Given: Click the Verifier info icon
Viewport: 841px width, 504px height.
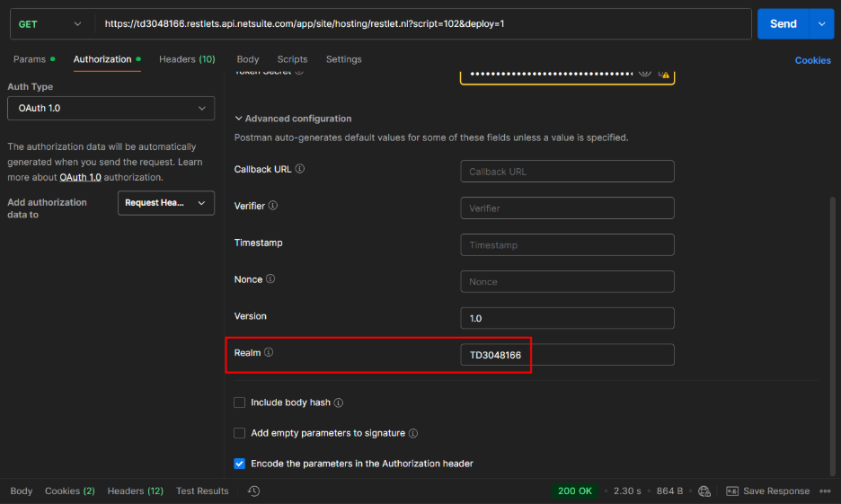Looking at the screenshot, I should click(273, 206).
